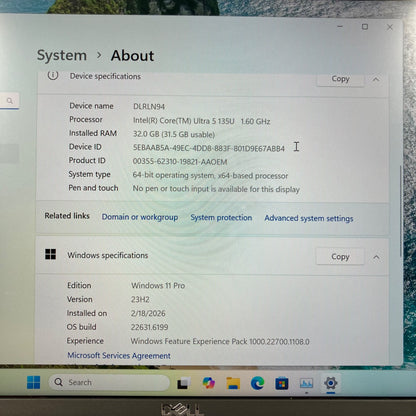The height and width of the screenshot is (416, 416).
Task: Click the taskbar Search box
Action: (x=109, y=382)
